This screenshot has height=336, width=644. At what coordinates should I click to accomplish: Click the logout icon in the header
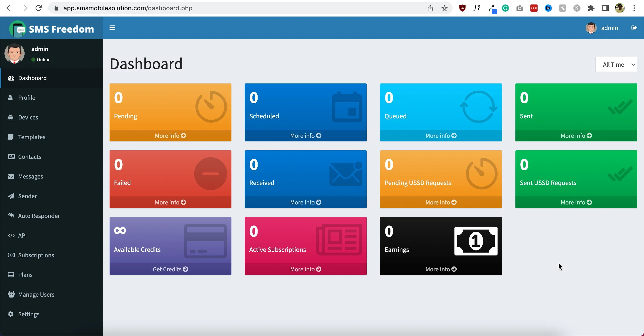click(x=634, y=28)
